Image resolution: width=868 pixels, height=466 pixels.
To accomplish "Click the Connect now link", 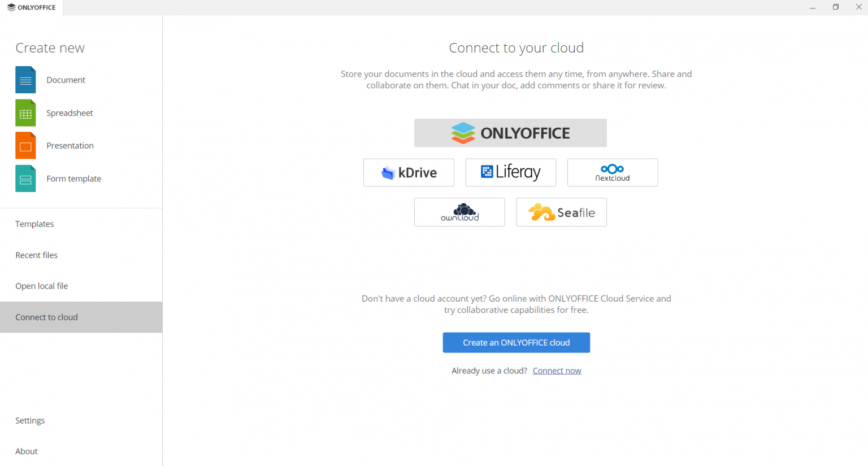I will click(x=557, y=370).
